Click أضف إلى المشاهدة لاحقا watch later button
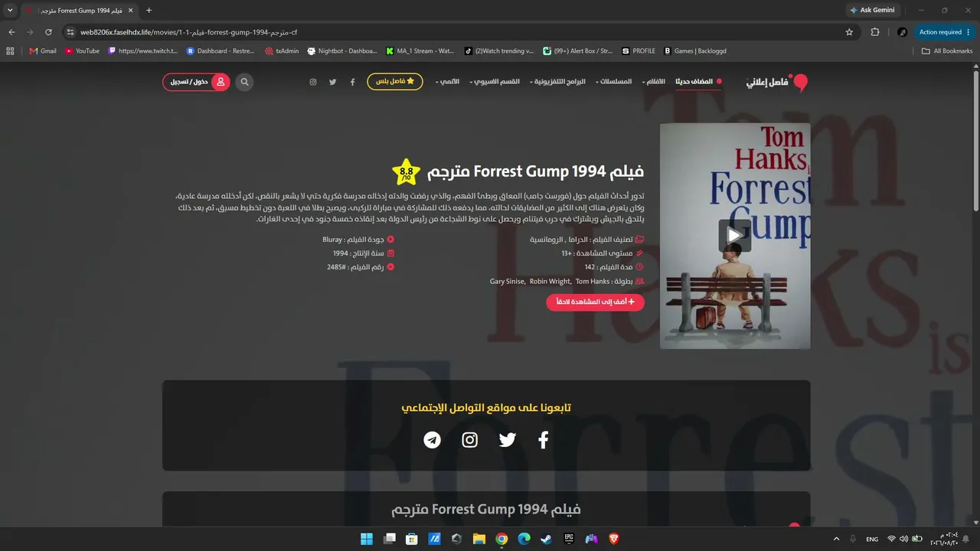 595,302
